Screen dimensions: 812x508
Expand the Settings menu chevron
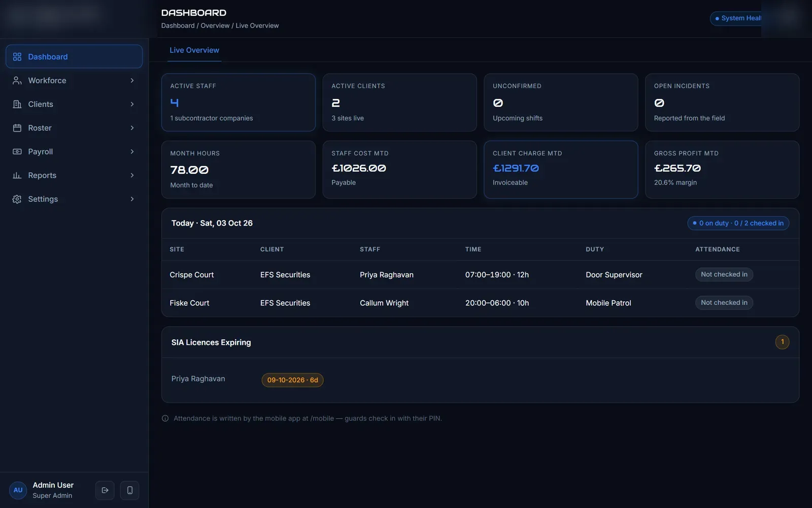(x=132, y=199)
